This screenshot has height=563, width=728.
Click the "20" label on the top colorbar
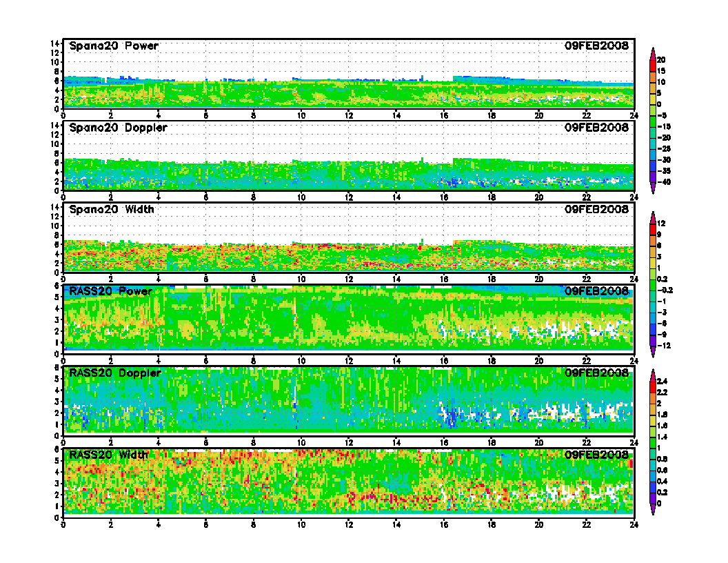click(661, 60)
